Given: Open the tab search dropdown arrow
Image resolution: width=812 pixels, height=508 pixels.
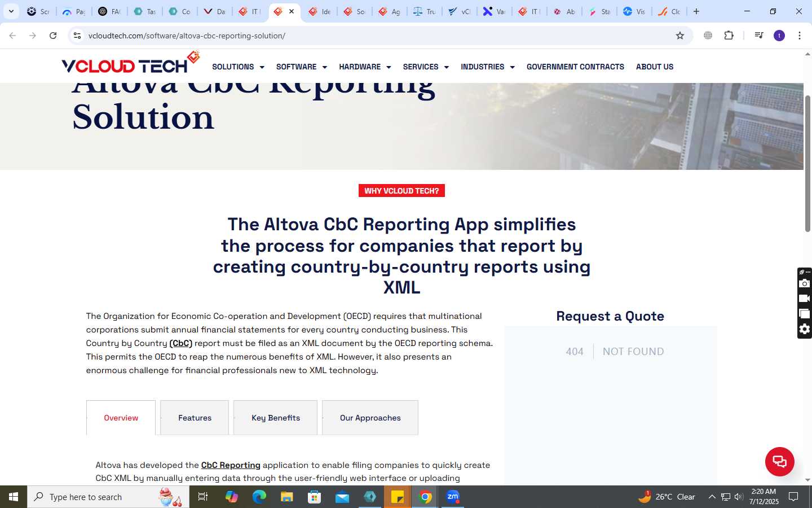Looking at the screenshot, I should pyautogui.click(x=11, y=11).
